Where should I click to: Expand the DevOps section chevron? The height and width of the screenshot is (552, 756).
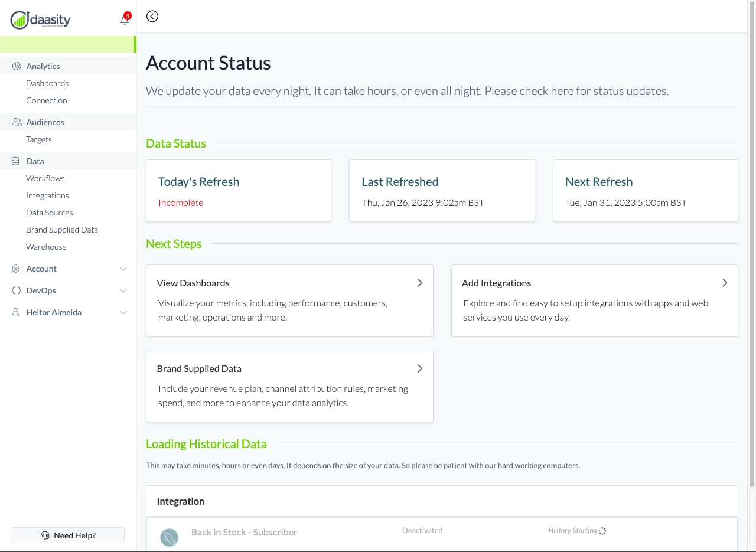click(123, 291)
